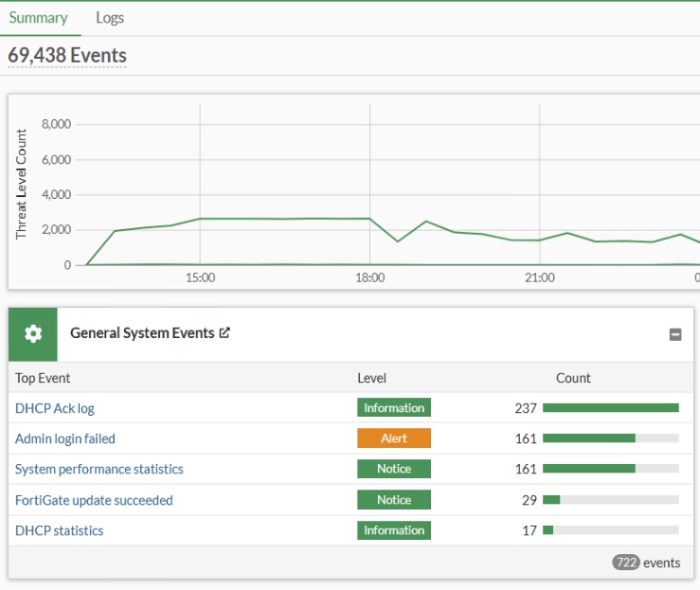Image resolution: width=700 pixels, height=590 pixels.
Task: Open FortiGate update succeeded event
Action: tap(94, 500)
